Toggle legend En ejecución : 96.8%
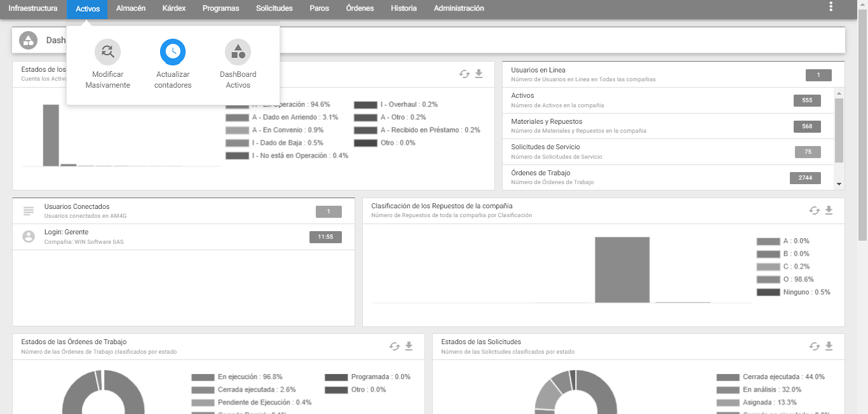 click(237, 377)
